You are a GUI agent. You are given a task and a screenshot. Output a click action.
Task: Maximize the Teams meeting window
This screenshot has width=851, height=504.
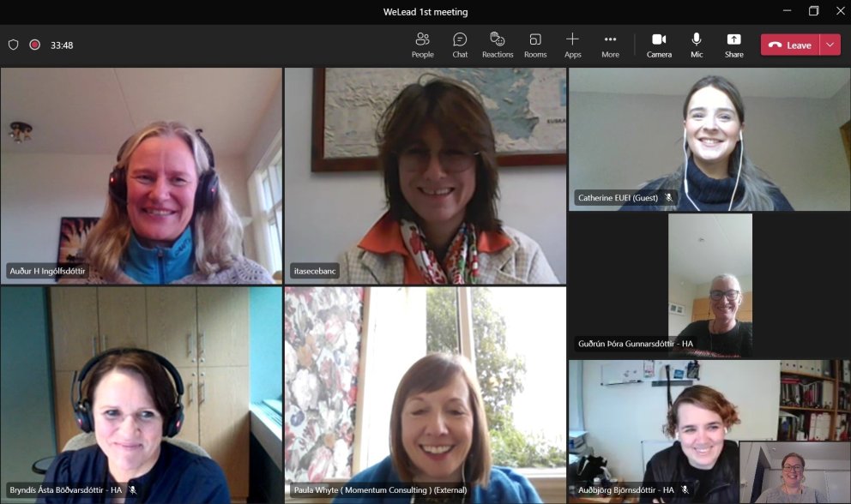(813, 11)
